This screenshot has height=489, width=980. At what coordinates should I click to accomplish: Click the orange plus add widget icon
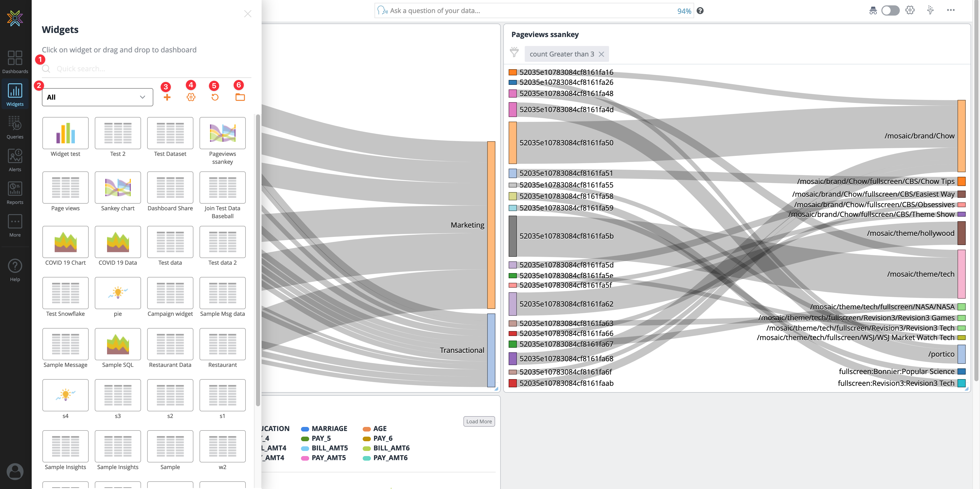(167, 97)
